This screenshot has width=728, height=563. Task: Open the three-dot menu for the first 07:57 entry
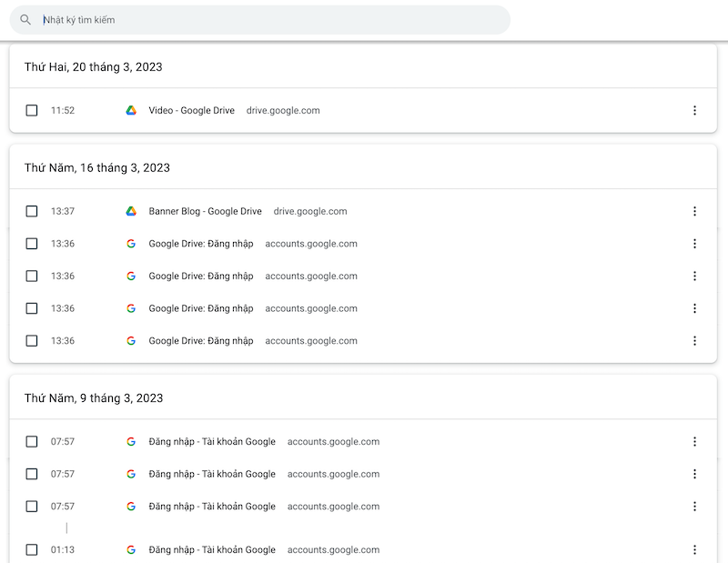pyautogui.click(x=694, y=442)
